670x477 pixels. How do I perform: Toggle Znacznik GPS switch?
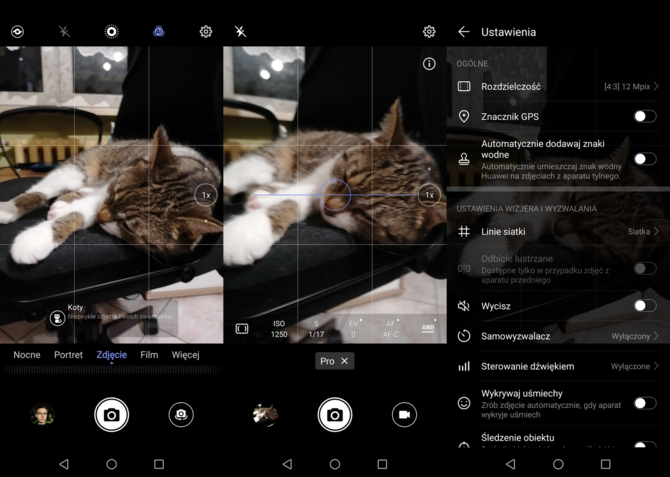tap(644, 116)
